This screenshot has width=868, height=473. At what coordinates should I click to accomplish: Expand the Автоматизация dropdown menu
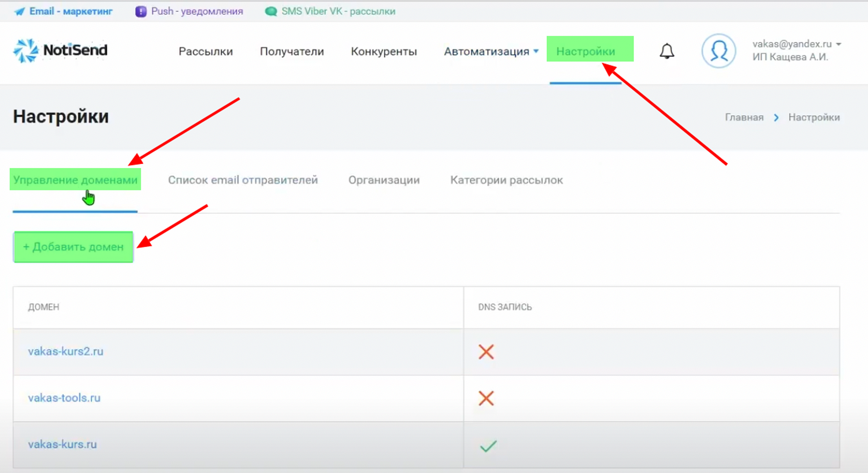tap(491, 52)
